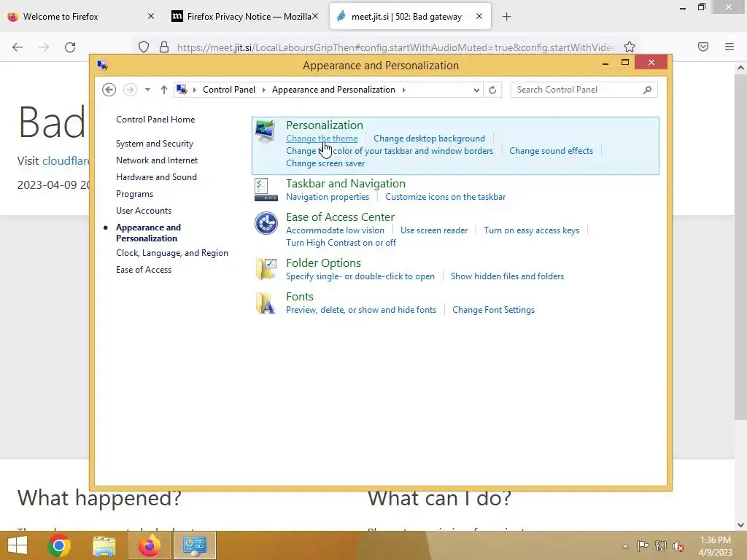Image resolution: width=747 pixels, height=560 pixels.
Task: Open the Firefox hamburger menu
Action: point(729,47)
